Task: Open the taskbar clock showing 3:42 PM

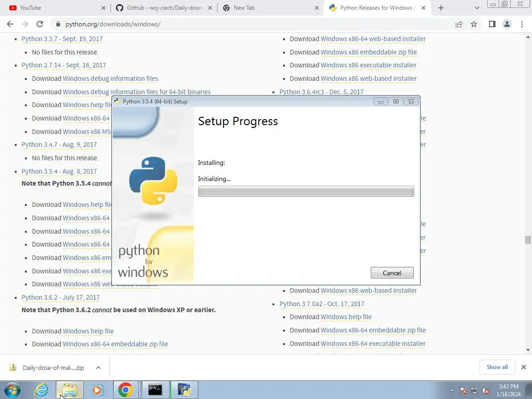Action: click(508, 390)
